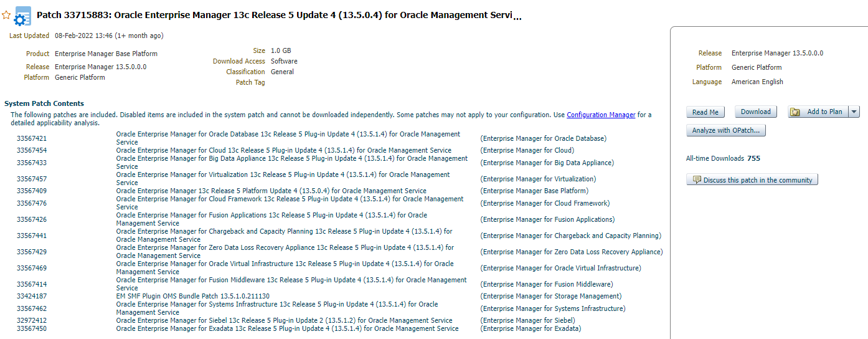Click (Enterprise Manager for Fusion Middleware) label
868x339 pixels.
(547, 285)
